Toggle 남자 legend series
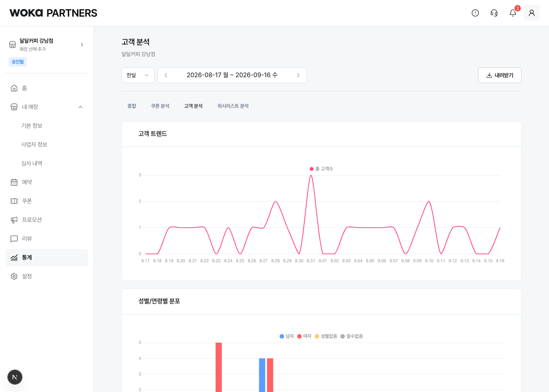The width and height of the screenshot is (549, 392). pyautogui.click(x=287, y=336)
